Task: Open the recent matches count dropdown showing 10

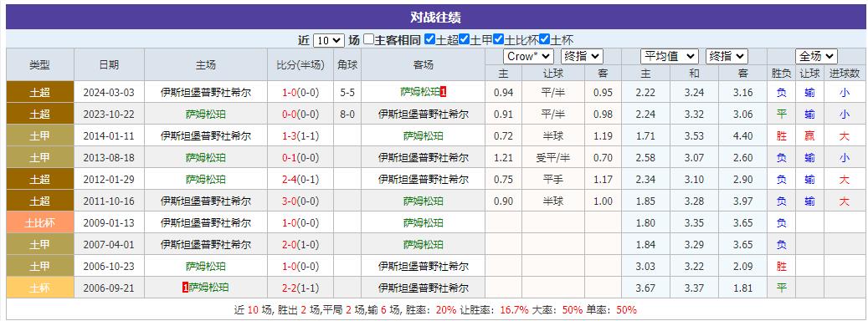Action: coord(329,40)
